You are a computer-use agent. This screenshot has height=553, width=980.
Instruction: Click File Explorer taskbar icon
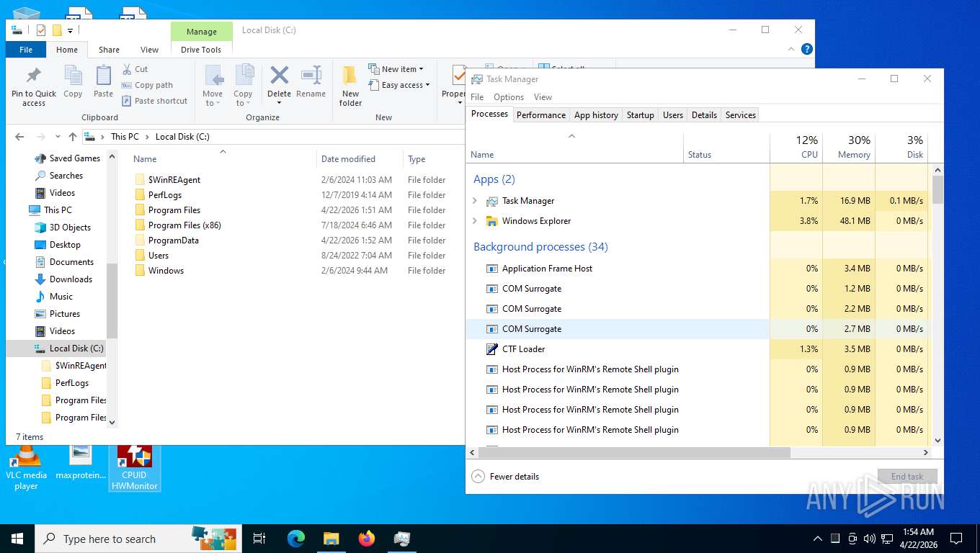[331, 539]
